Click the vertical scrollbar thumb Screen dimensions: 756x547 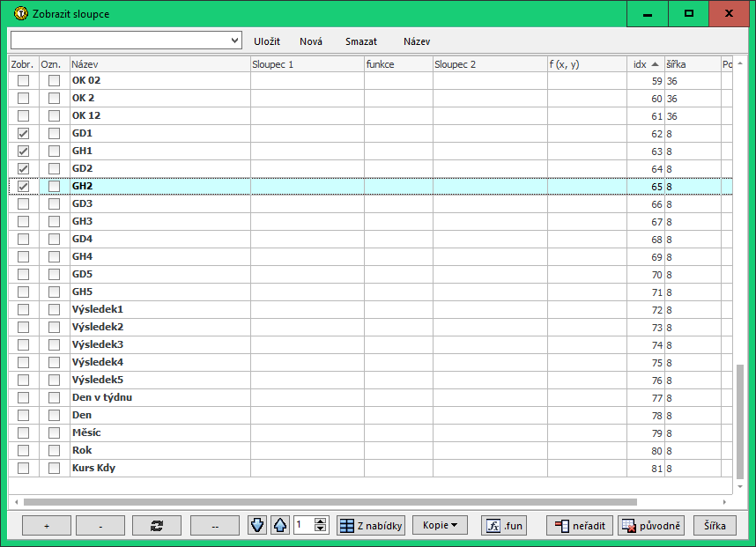(x=739, y=421)
